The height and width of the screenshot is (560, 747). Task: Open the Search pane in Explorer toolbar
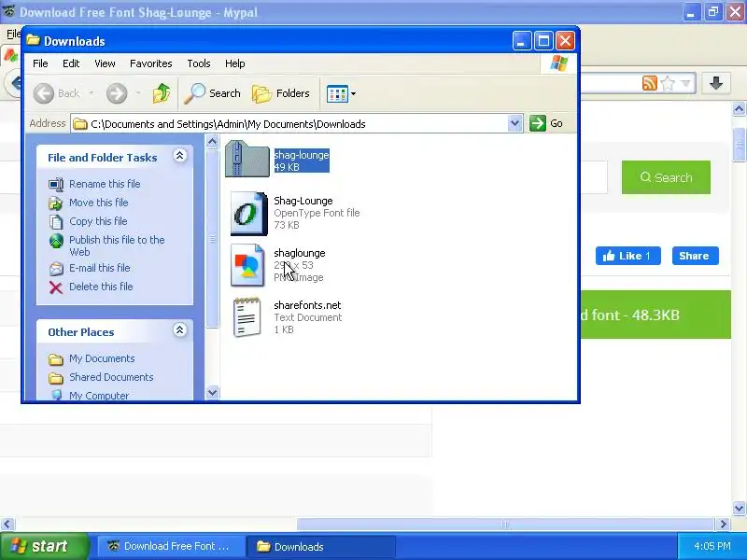pos(213,93)
